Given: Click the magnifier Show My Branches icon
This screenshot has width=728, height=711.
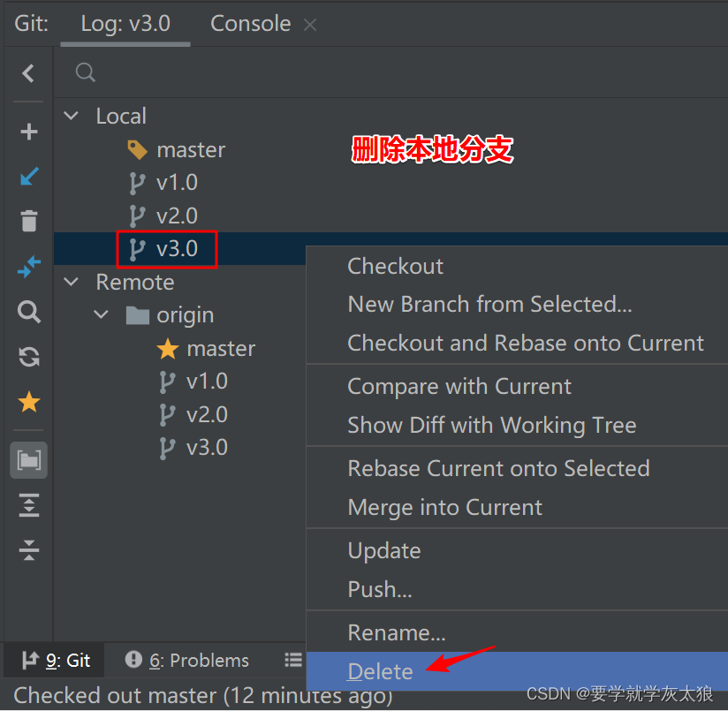Looking at the screenshot, I should 29,312.
